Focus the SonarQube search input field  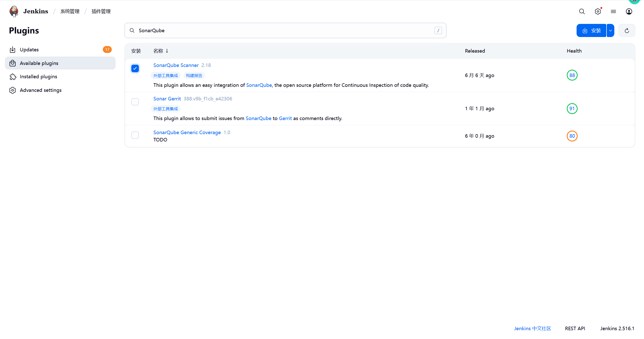pos(285,30)
